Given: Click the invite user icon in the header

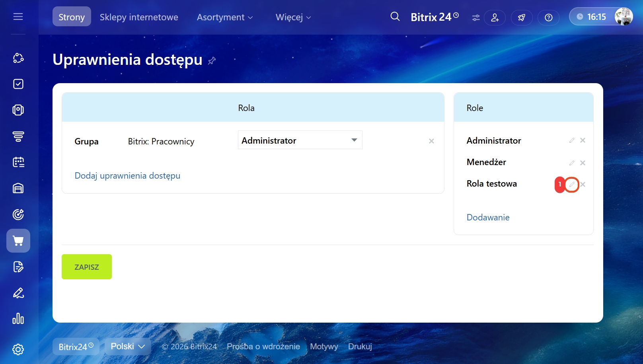Looking at the screenshot, I should pos(495,18).
